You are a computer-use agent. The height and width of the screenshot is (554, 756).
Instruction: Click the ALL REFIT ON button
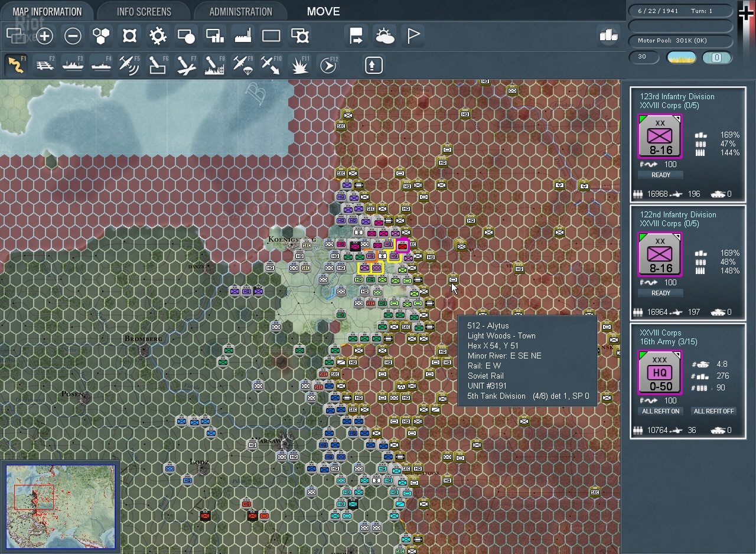pos(660,411)
